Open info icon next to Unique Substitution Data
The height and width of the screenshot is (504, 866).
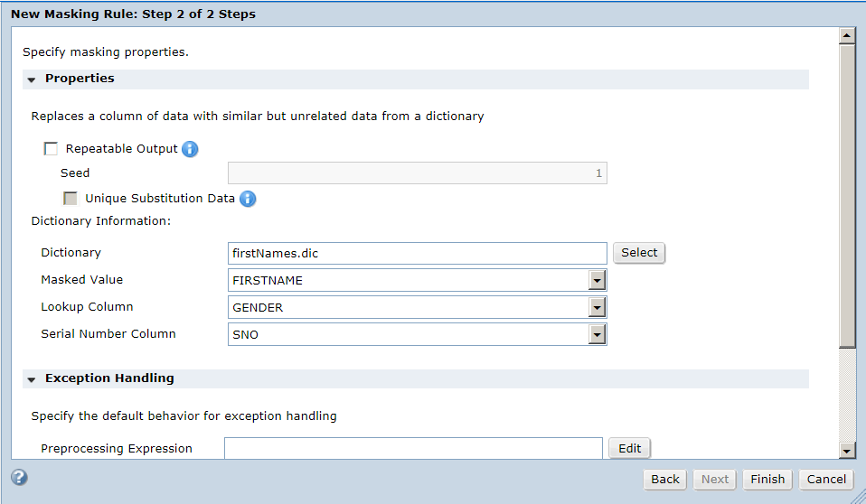[x=248, y=199]
